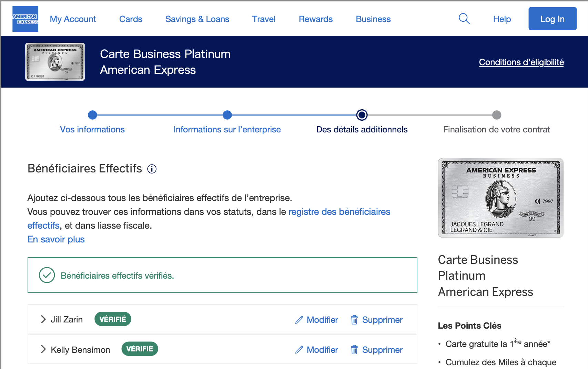Image resolution: width=588 pixels, height=369 pixels.
Task: Click trash icon for Jill Zarin
Action: [x=354, y=320]
